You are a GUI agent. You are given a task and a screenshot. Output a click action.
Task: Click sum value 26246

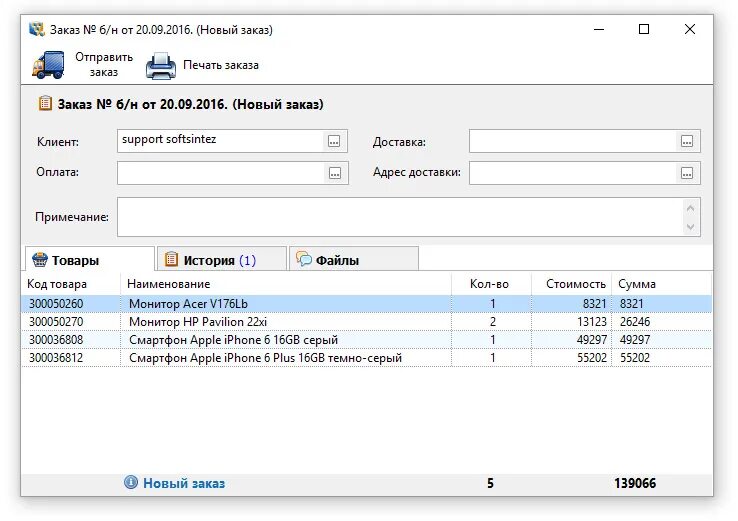[x=635, y=322]
